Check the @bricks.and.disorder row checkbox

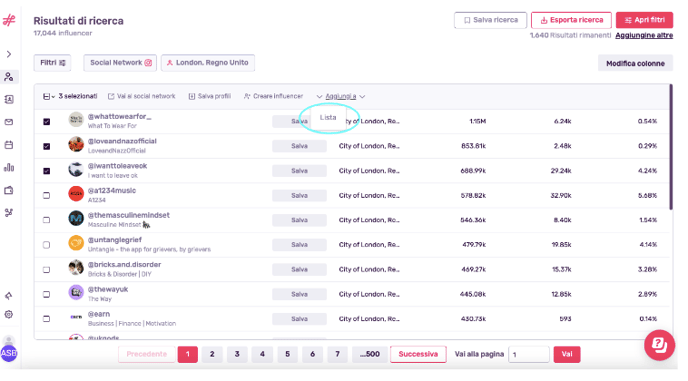pyautogui.click(x=47, y=270)
